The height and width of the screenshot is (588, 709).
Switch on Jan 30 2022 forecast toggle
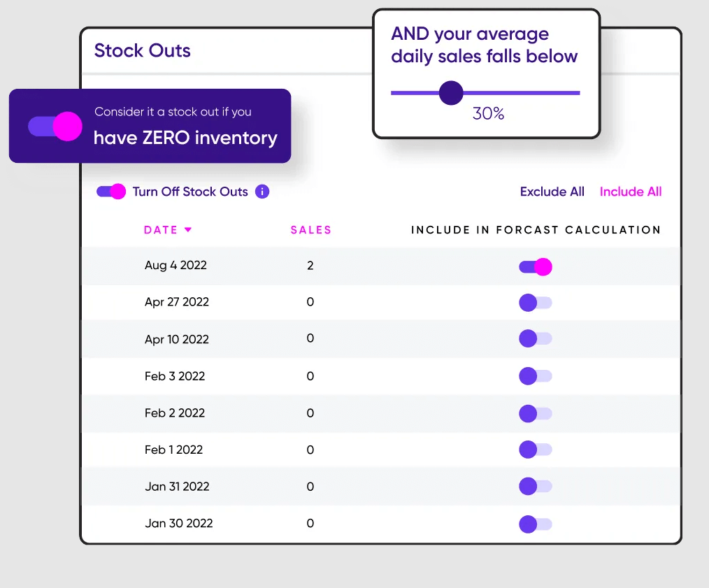click(536, 524)
